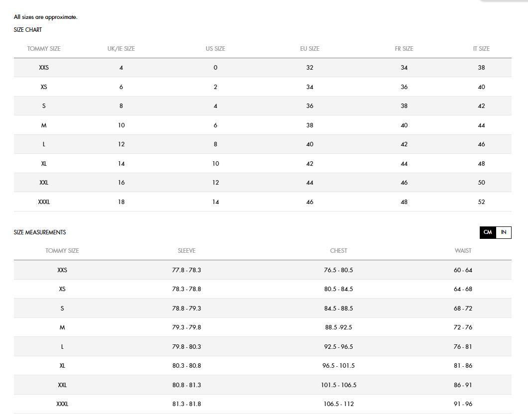Click the CHEST column header
The height and width of the screenshot is (420, 528).
click(x=338, y=251)
